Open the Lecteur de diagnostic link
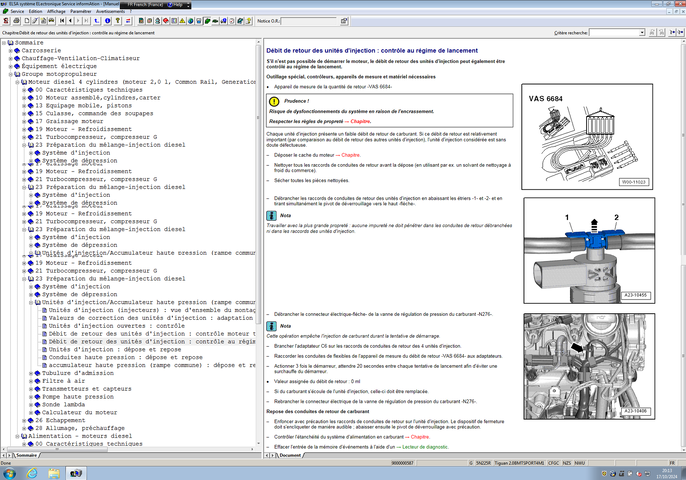The height and width of the screenshot is (480, 686). (x=425, y=447)
